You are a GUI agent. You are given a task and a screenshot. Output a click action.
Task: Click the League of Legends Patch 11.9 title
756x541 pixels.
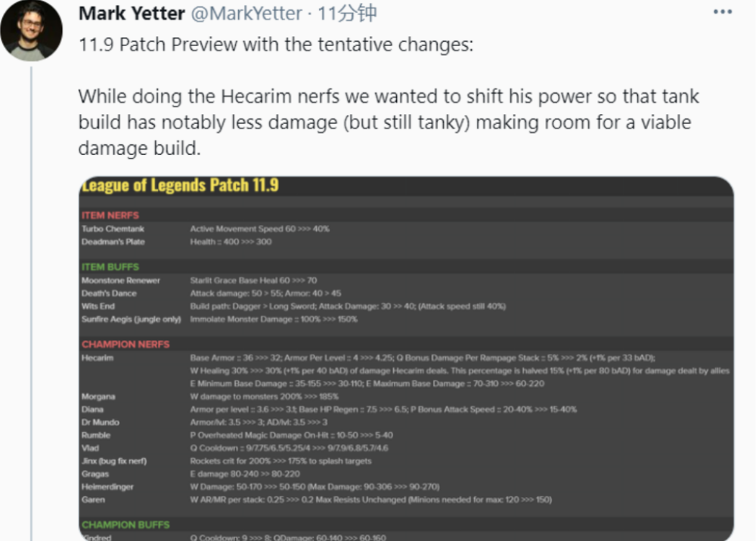pos(180,185)
